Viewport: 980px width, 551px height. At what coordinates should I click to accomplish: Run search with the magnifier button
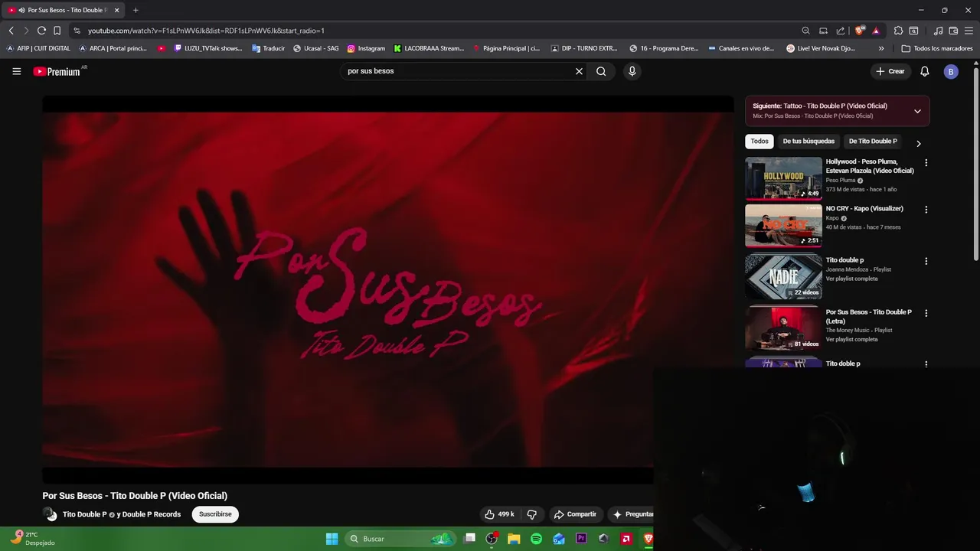pos(601,71)
